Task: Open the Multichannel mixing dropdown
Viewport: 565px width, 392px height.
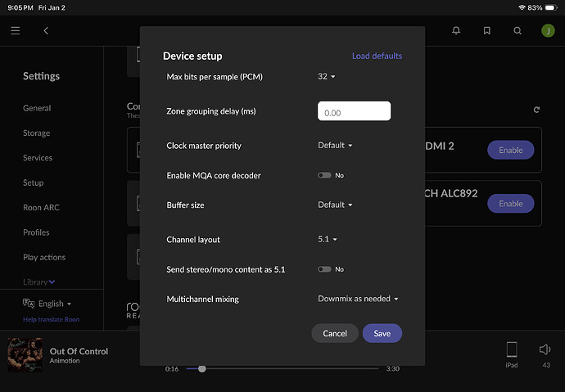Action: [x=358, y=299]
